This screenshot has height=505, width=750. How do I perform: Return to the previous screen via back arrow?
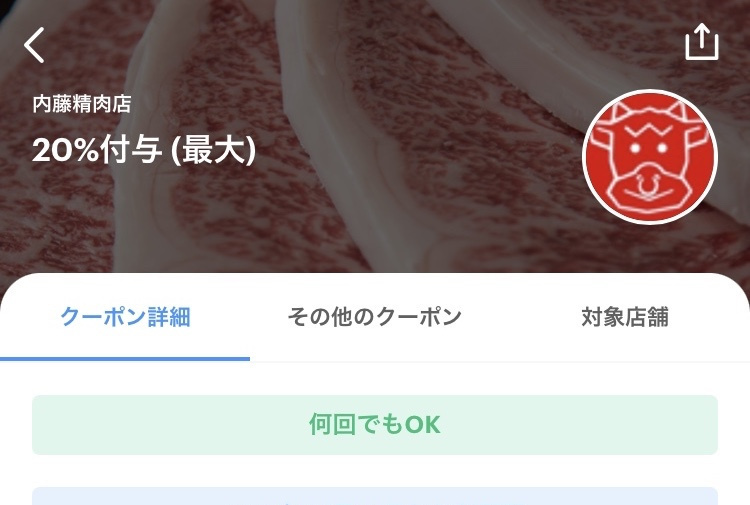34,45
